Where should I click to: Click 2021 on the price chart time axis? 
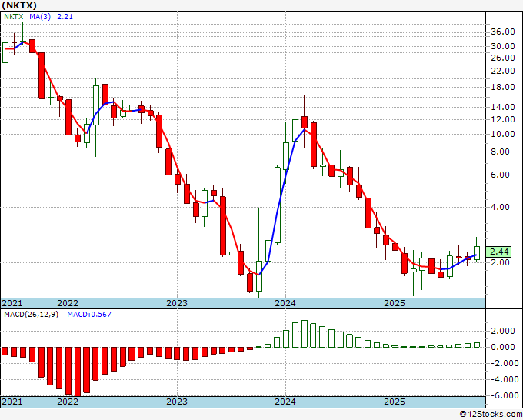12,303
